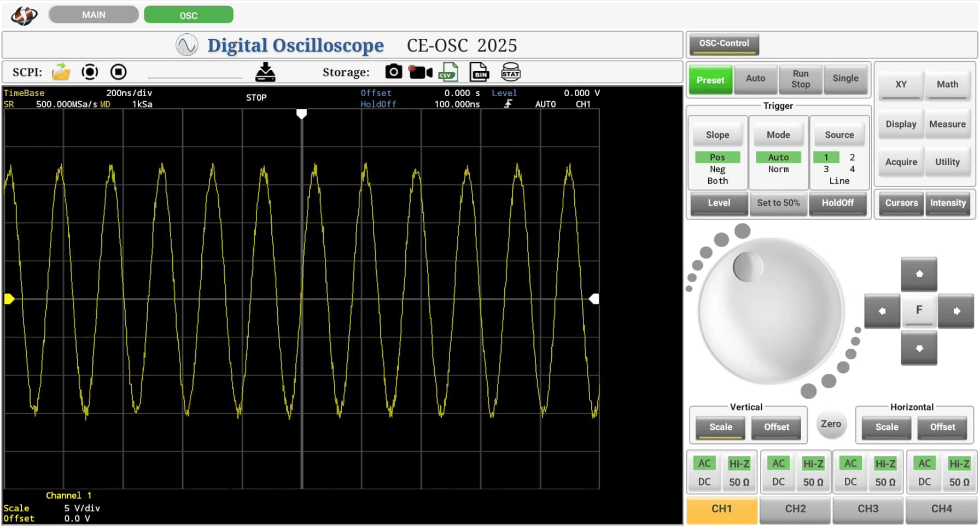Select the CH1 channel button
Screen dimensions: 980x527
pyautogui.click(x=722, y=510)
